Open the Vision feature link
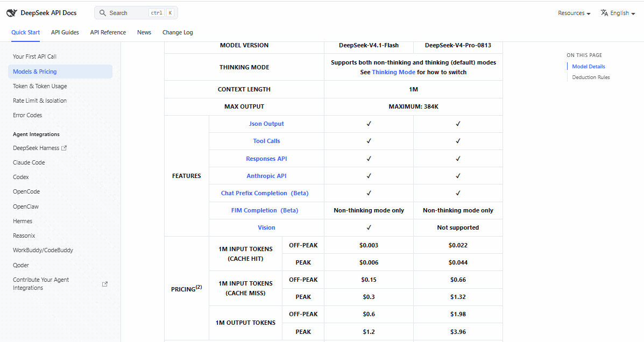The height and width of the screenshot is (342, 644). click(x=266, y=227)
